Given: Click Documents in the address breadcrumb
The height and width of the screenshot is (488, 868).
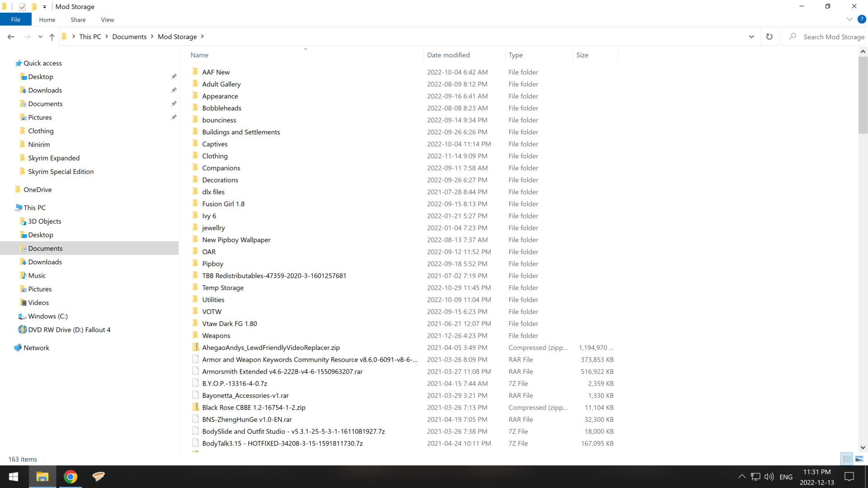Looking at the screenshot, I should pos(129,37).
